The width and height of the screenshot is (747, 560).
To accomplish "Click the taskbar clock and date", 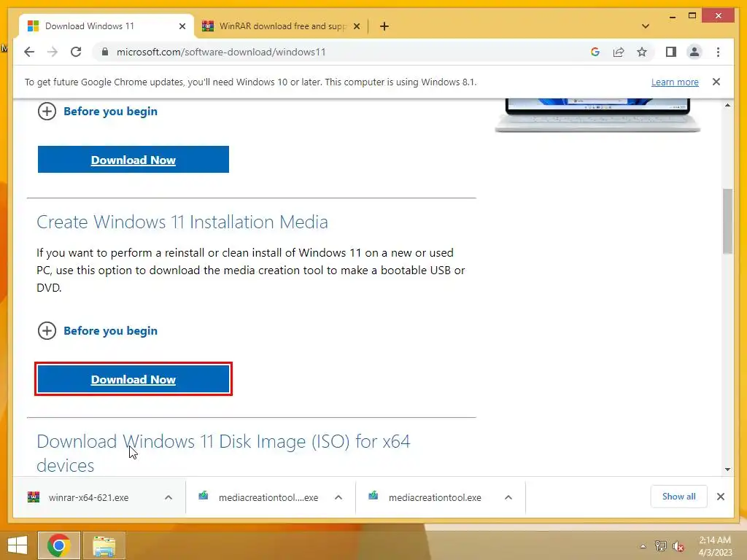I will point(715,546).
